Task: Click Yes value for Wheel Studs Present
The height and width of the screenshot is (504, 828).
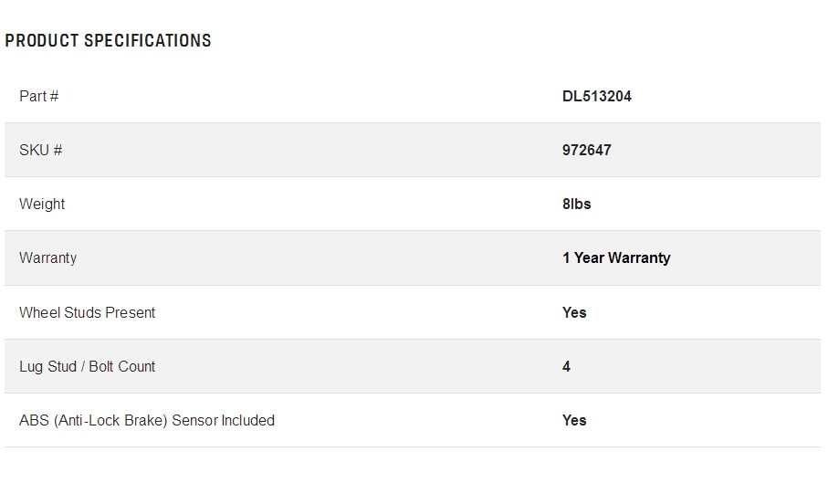Action: [x=574, y=313]
